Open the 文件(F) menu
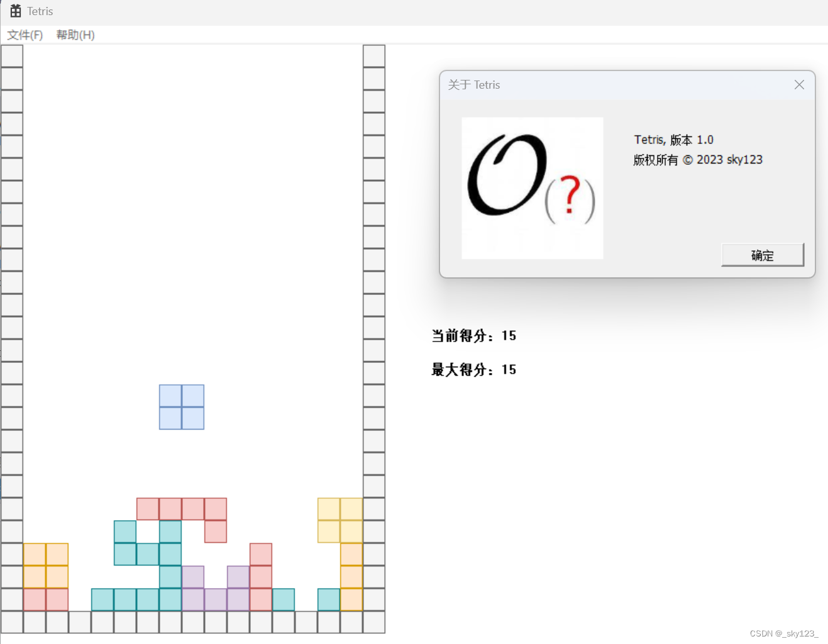 (x=25, y=35)
